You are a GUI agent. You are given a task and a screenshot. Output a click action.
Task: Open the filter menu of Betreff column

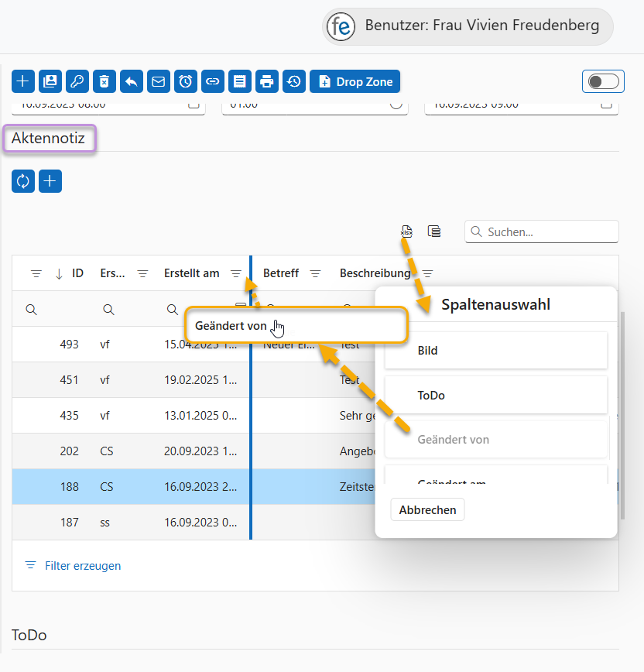coord(315,273)
